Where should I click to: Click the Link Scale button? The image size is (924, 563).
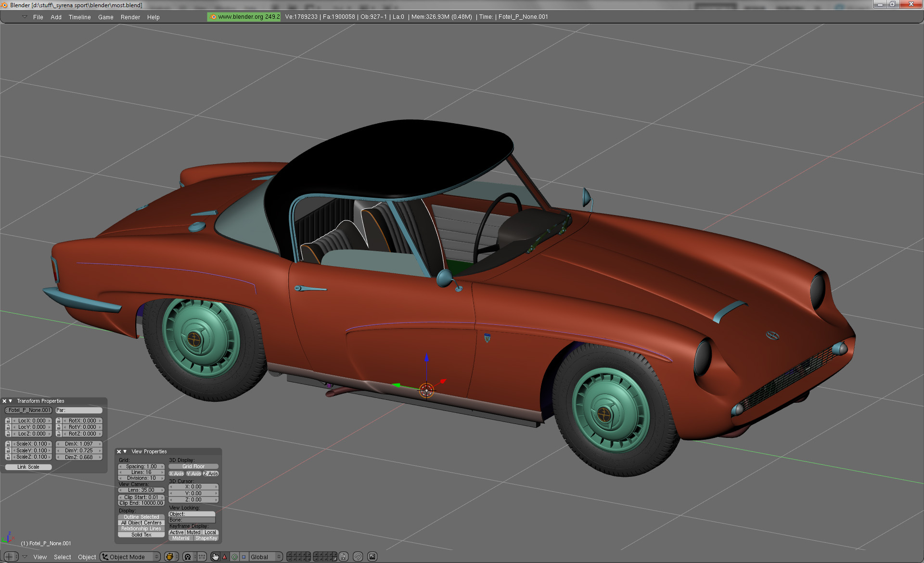tap(28, 467)
